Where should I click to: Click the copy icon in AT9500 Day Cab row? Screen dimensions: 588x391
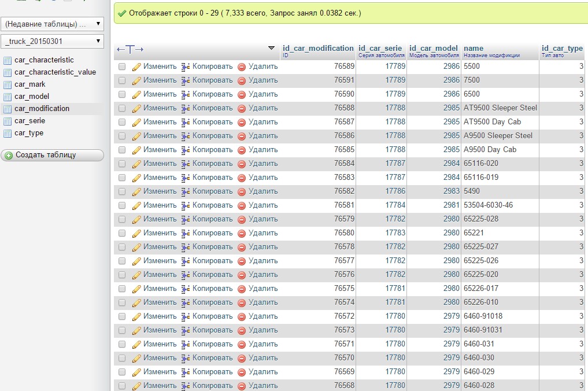[185, 122]
